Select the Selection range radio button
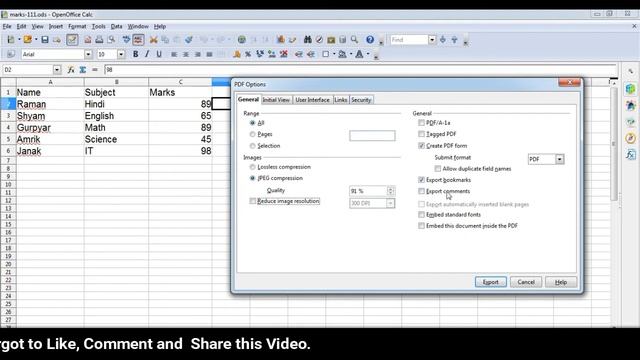This screenshot has height=360, width=640. tap(252, 146)
